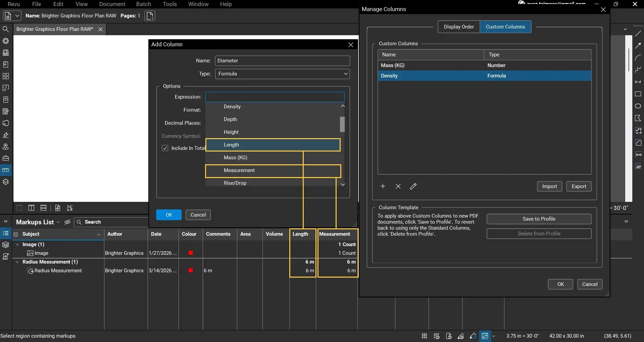Open the Layers panel in the sidebar

(x=6, y=182)
